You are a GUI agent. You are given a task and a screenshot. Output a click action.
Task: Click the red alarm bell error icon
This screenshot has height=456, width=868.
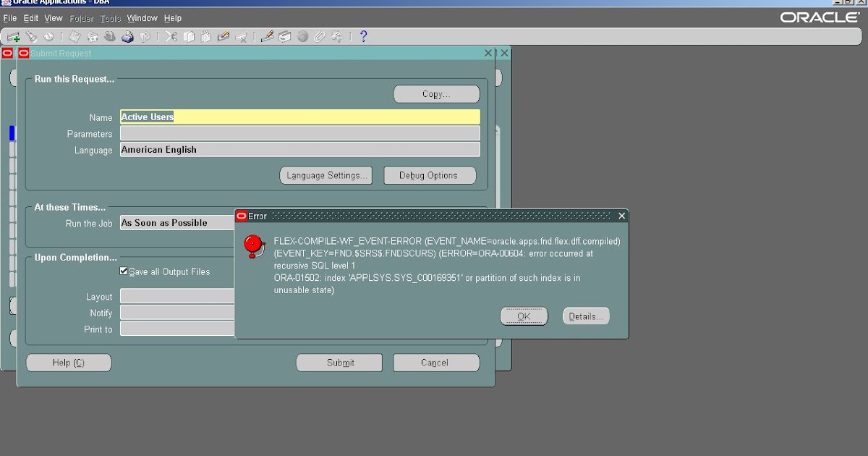click(x=253, y=246)
